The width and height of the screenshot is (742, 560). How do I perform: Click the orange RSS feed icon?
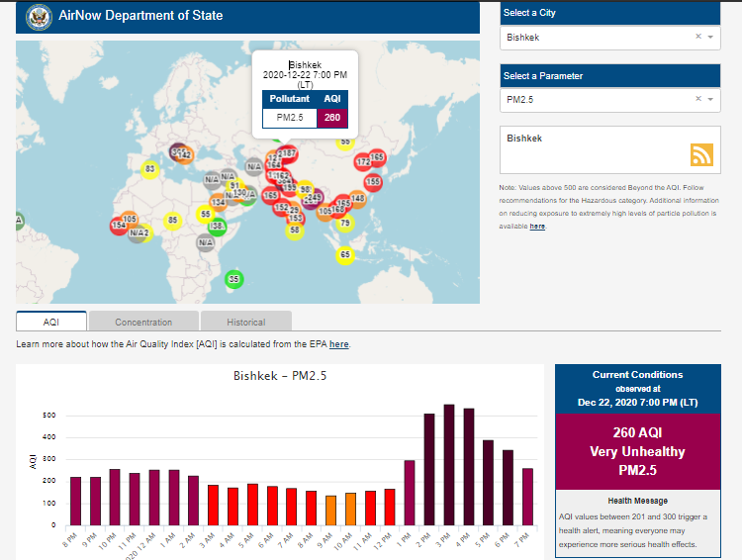(701, 154)
